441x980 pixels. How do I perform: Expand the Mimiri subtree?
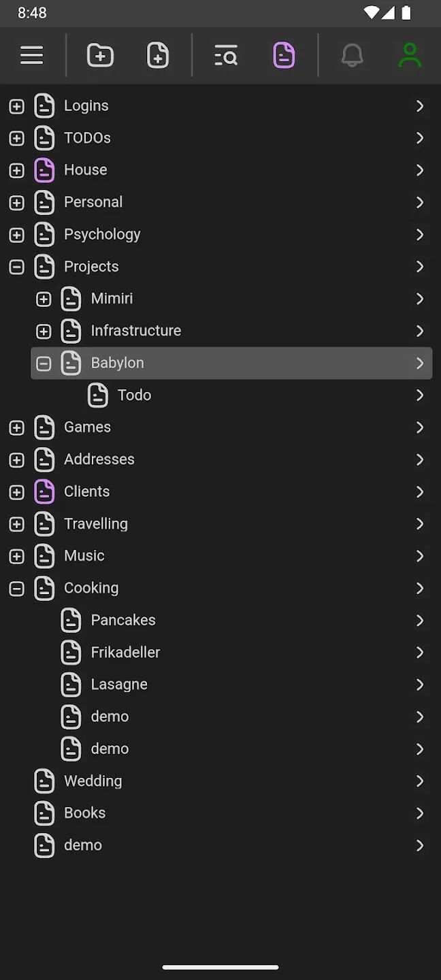44,299
